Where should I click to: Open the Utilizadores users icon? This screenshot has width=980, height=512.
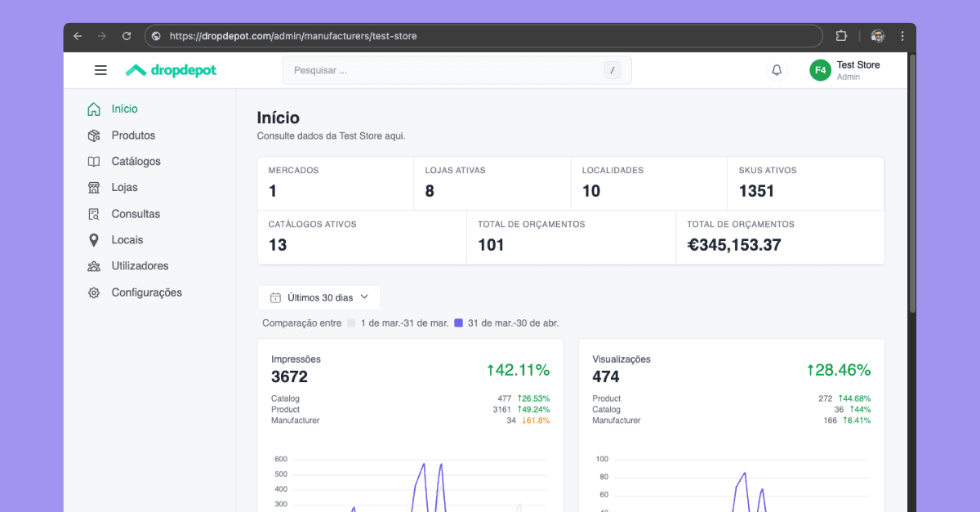(94, 265)
